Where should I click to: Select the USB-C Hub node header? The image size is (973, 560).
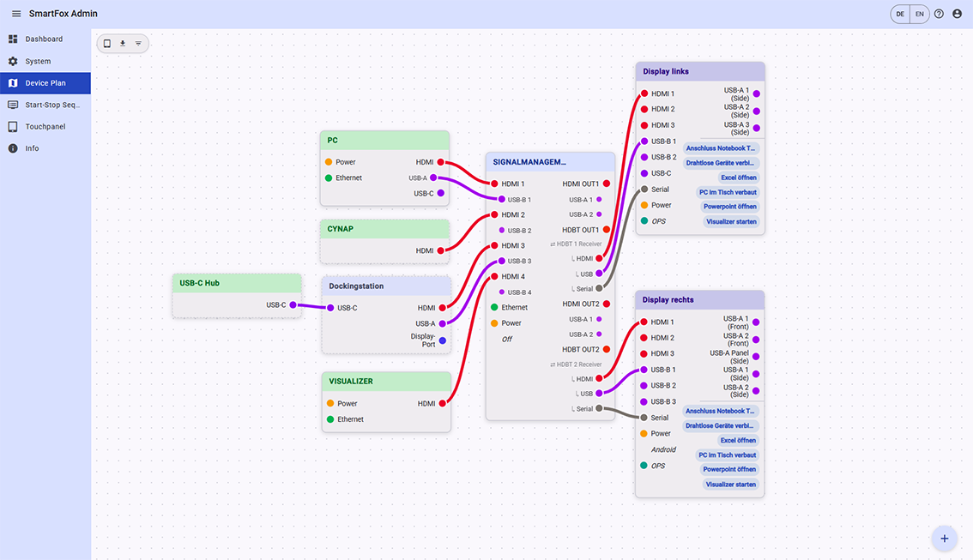pyautogui.click(x=237, y=283)
